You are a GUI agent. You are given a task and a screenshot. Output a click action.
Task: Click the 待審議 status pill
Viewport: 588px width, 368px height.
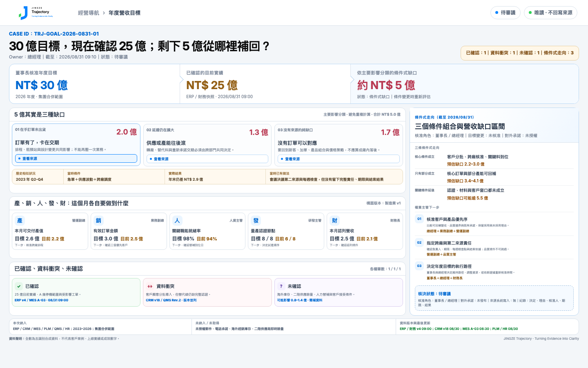click(x=506, y=13)
